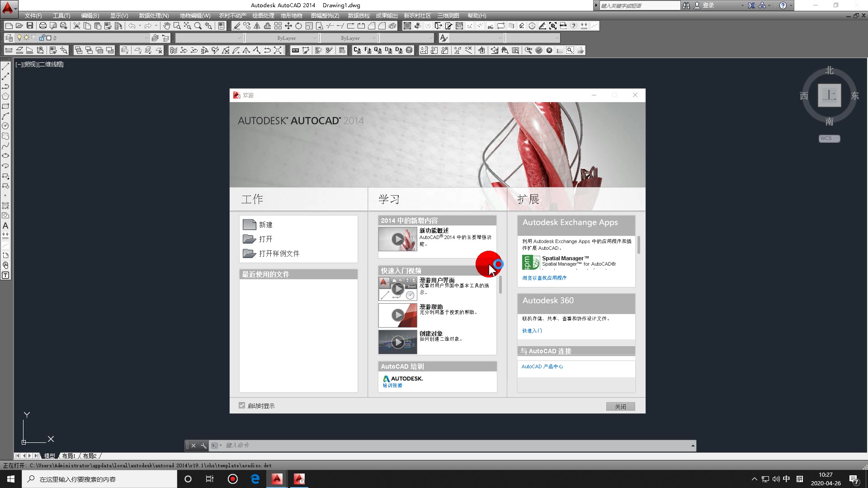This screenshot has height=488, width=868.
Task: Click the Open file toolbar icon
Action: [x=19, y=26]
